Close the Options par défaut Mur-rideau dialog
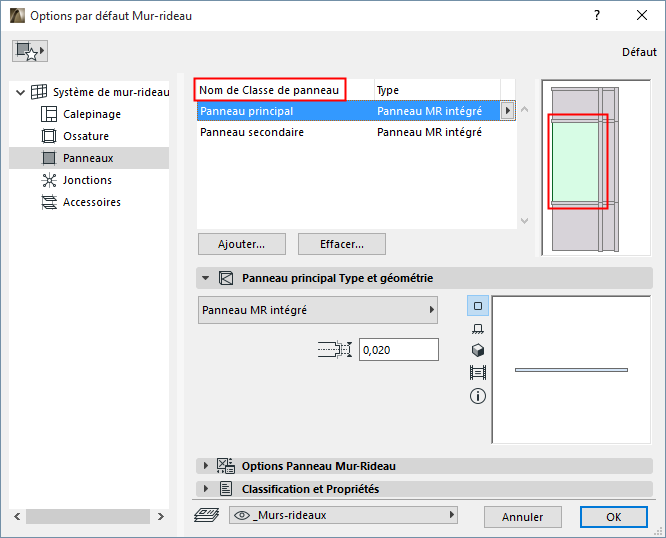Viewport: 666px width, 538px height. [642, 16]
